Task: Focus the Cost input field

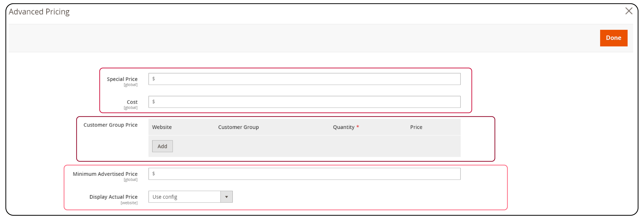Action: point(304,102)
